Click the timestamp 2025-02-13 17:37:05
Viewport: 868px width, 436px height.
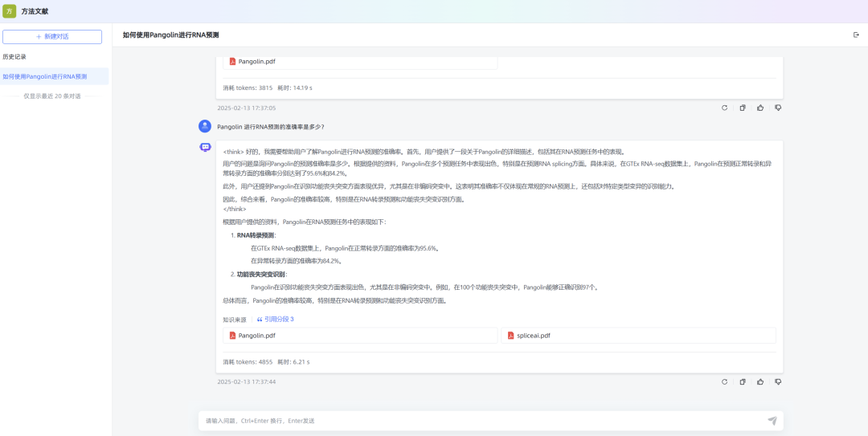coord(247,108)
